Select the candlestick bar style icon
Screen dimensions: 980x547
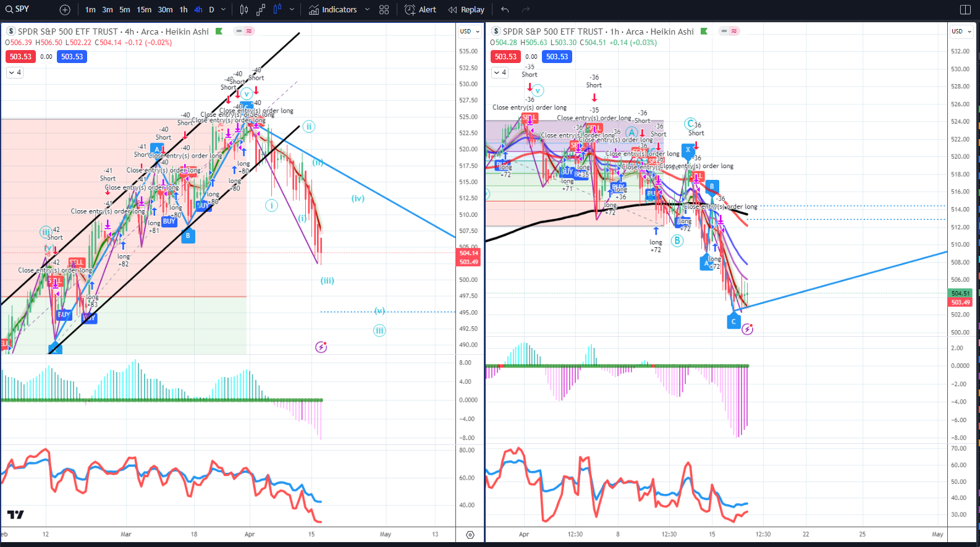[244, 10]
